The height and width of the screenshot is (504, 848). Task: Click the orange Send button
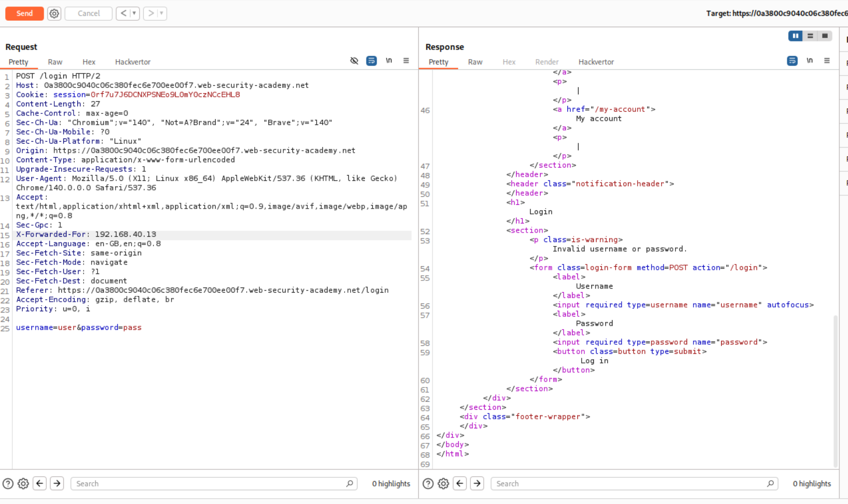pyautogui.click(x=25, y=13)
